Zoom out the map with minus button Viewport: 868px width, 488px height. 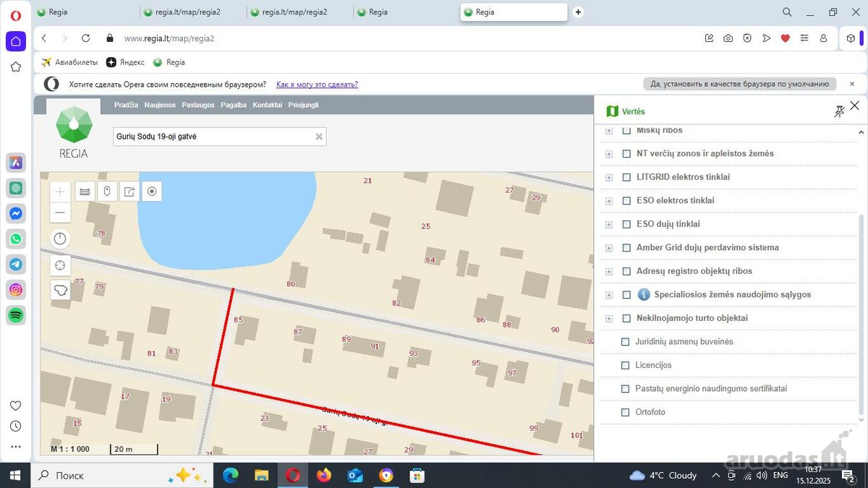[60, 213]
